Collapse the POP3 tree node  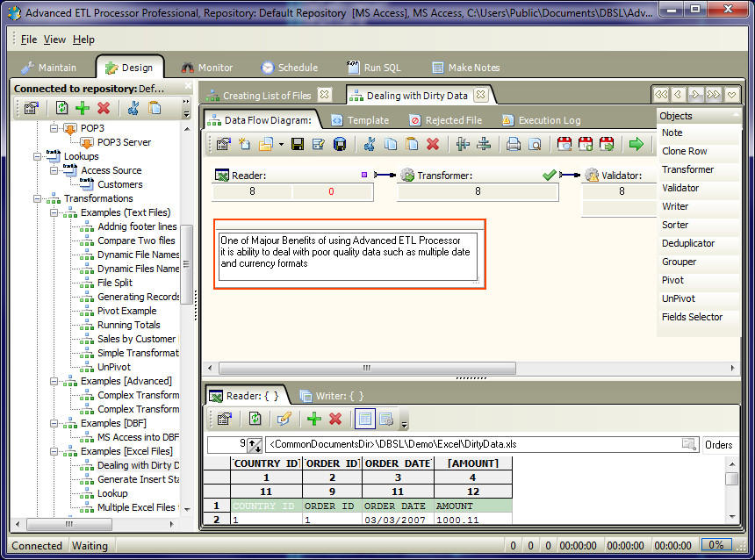tap(54, 128)
